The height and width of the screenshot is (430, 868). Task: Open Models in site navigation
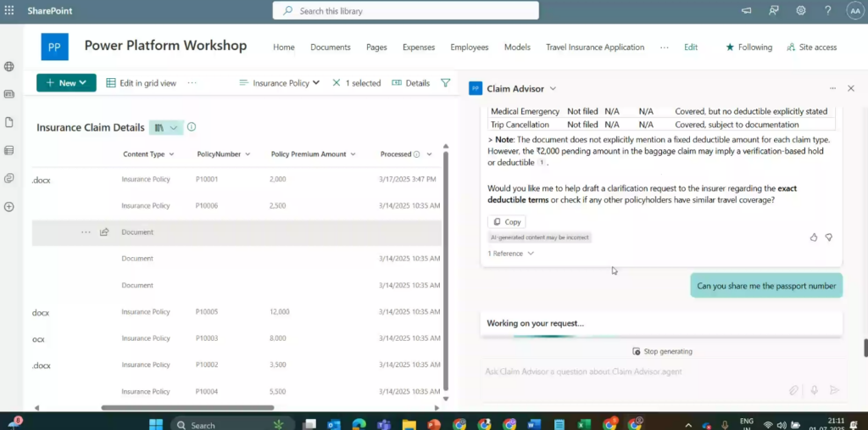pyautogui.click(x=517, y=47)
